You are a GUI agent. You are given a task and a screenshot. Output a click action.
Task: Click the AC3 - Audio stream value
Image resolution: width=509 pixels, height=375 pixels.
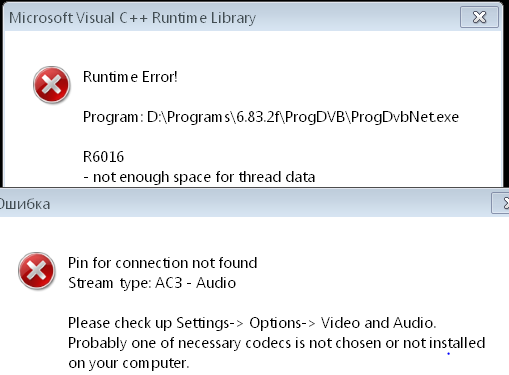pos(196,283)
